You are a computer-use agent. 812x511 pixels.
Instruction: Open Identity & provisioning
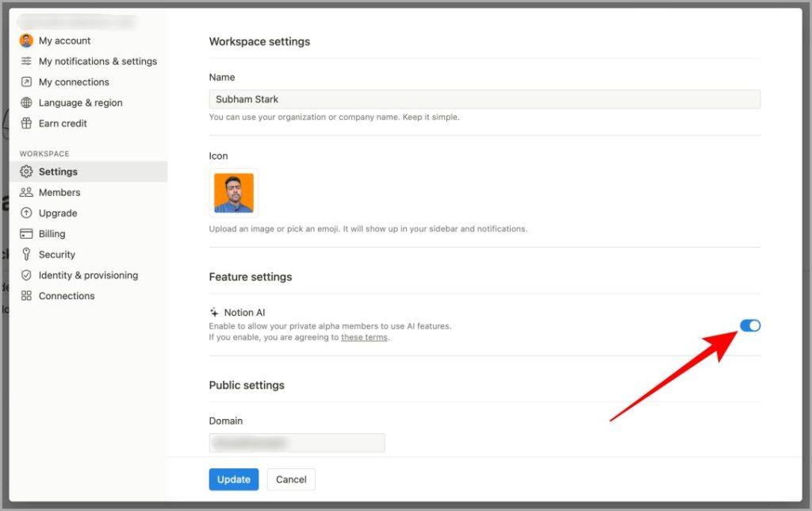click(88, 275)
